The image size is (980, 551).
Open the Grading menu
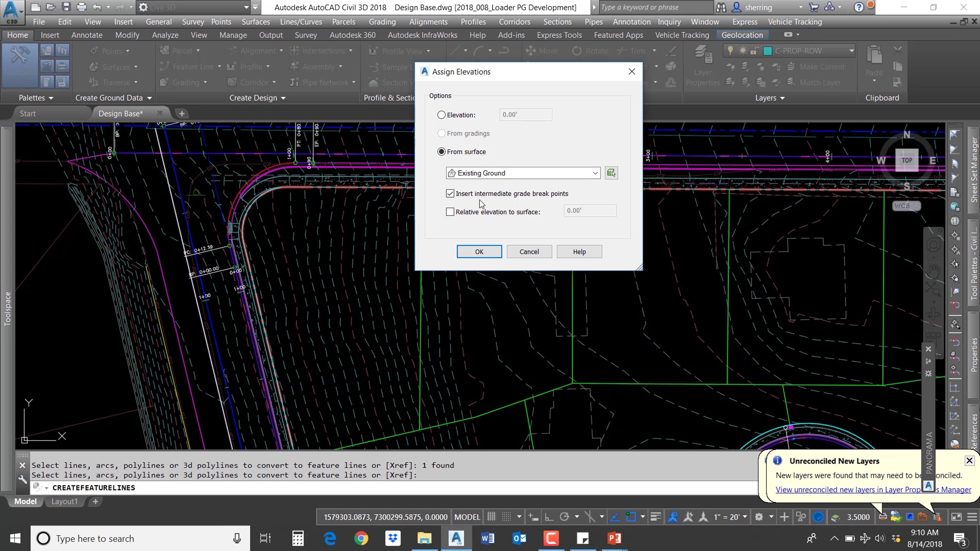click(x=382, y=22)
